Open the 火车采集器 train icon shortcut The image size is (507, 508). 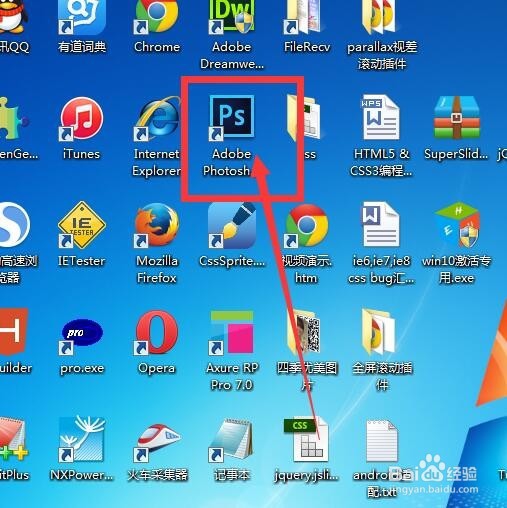point(157,442)
